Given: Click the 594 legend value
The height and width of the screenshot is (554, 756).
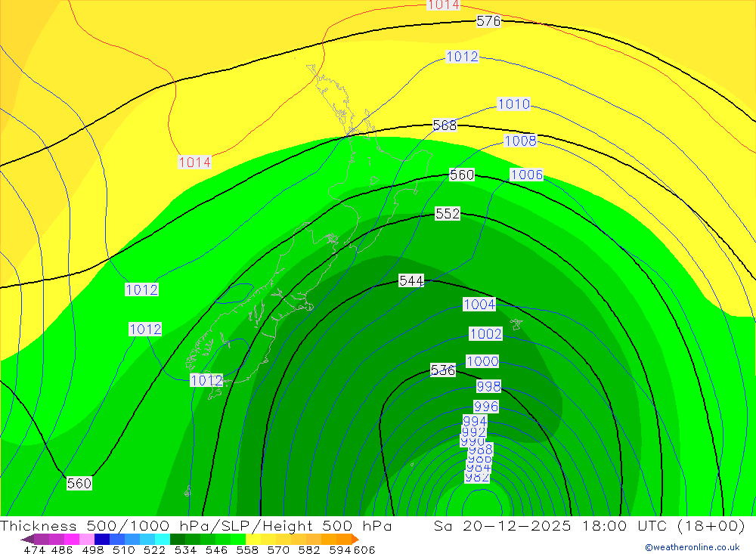Looking at the screenshot, I should coord(339,549).
